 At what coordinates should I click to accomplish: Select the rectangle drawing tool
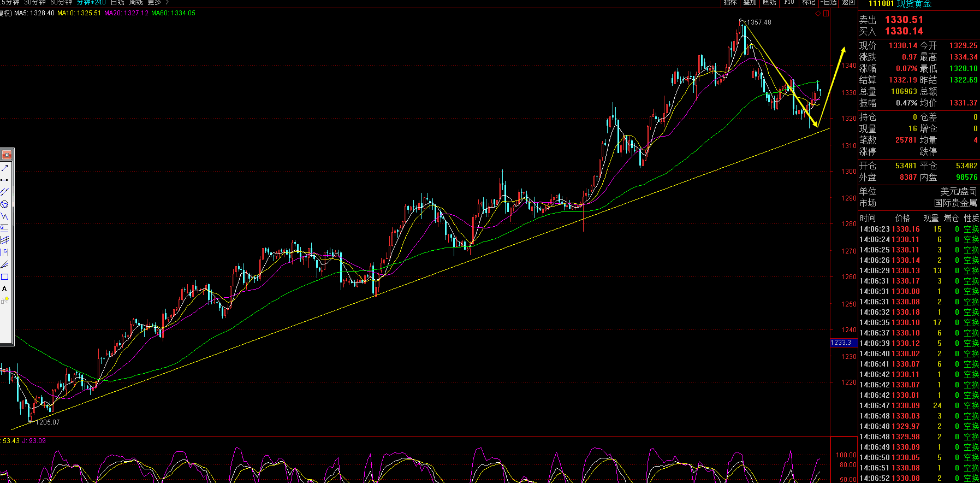[x=5, y=276]
